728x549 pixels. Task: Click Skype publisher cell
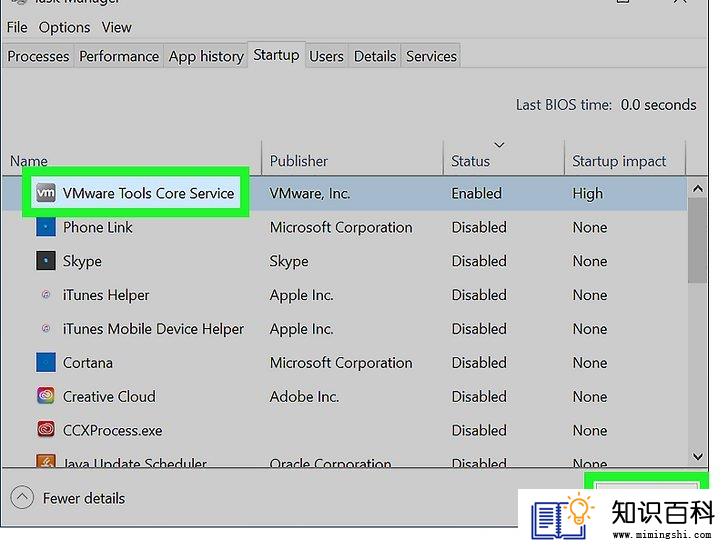[x=289, y=261]
